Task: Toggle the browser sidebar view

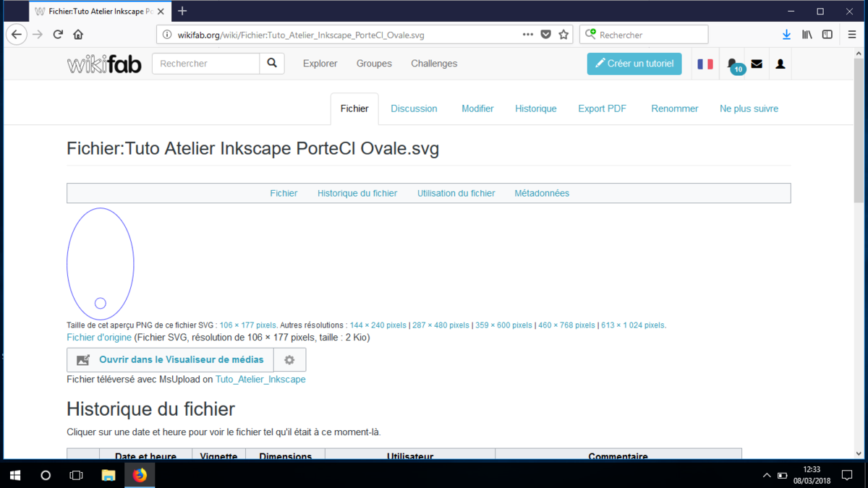Action: tap(827, 34)
